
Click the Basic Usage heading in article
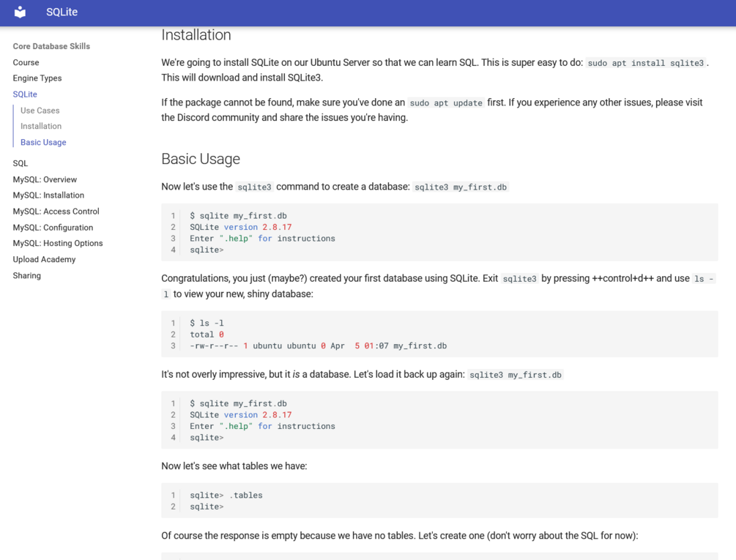pos(201,159)
